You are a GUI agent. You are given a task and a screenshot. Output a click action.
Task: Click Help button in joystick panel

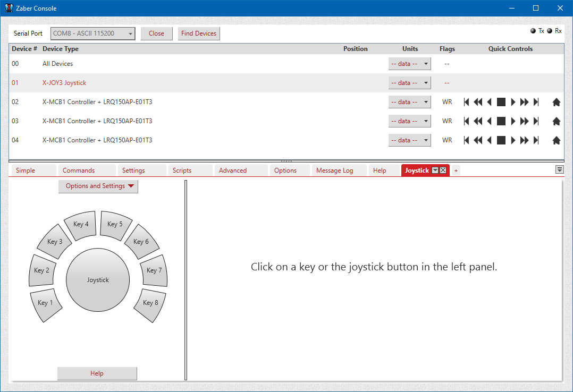pos(97,373)
